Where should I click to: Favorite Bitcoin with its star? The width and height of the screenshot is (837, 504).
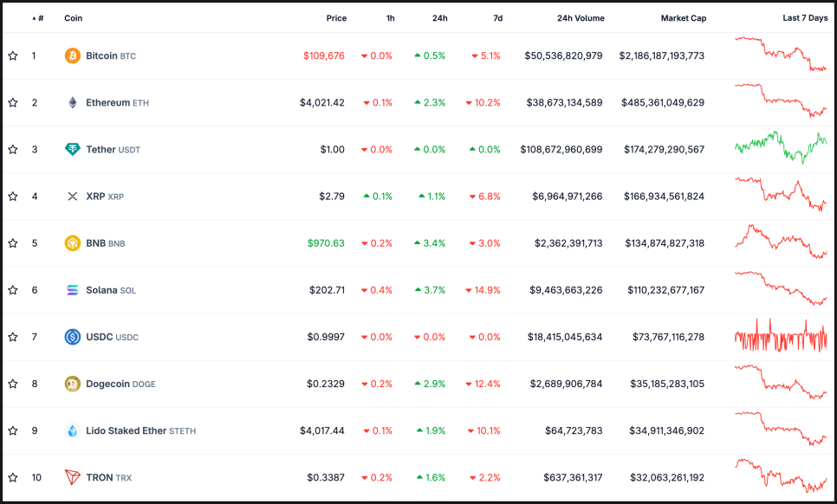point(13,55)
